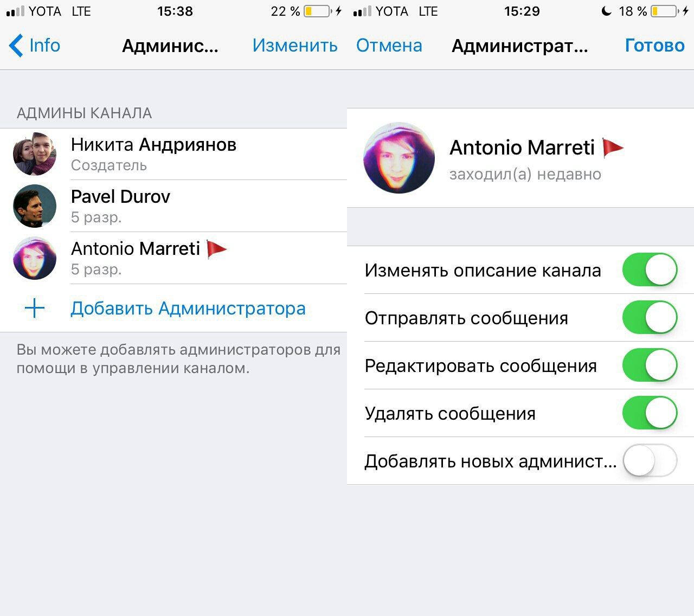The image size is (694, 616).
Task: Tap Pavel Durov's avatar picture
Action: pos(35,206)
